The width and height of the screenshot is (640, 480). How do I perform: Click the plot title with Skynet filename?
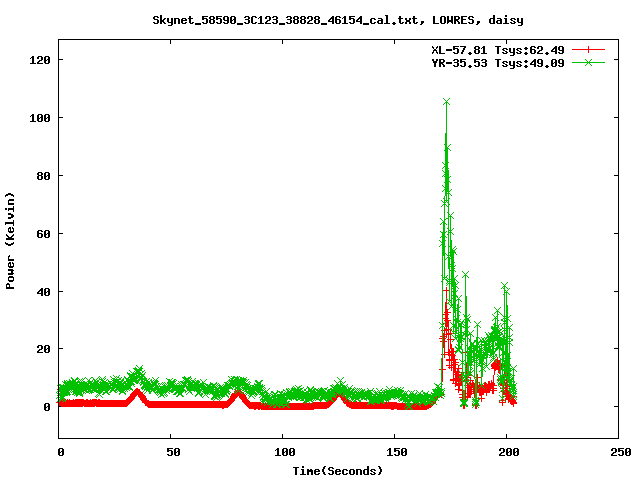click(x=338, y=20)
